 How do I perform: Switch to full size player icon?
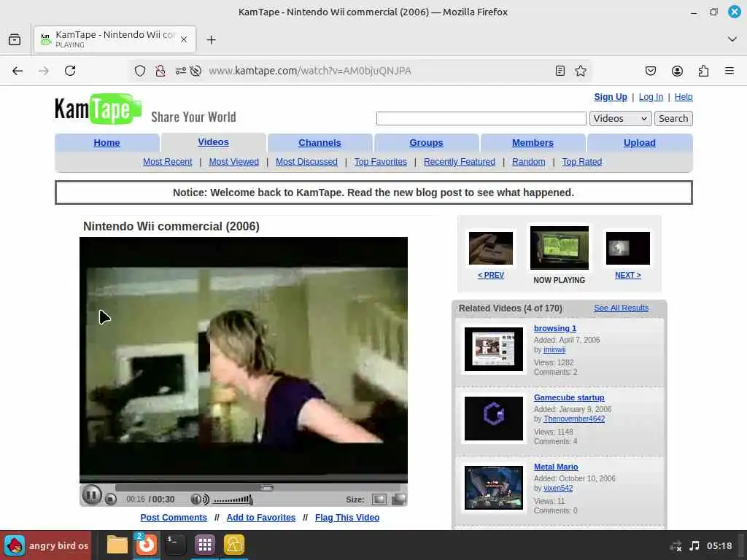pyautogui.click(x=399, y=499)
